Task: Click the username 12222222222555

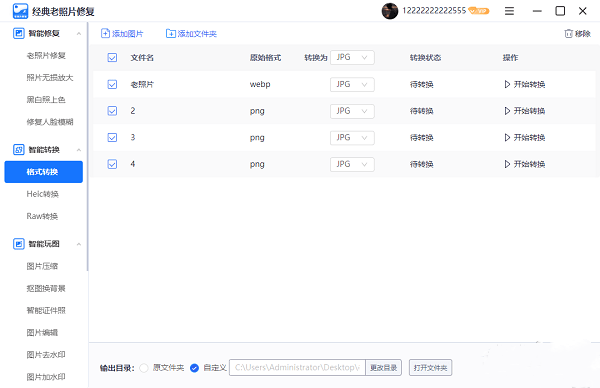Action: [434, 11]
